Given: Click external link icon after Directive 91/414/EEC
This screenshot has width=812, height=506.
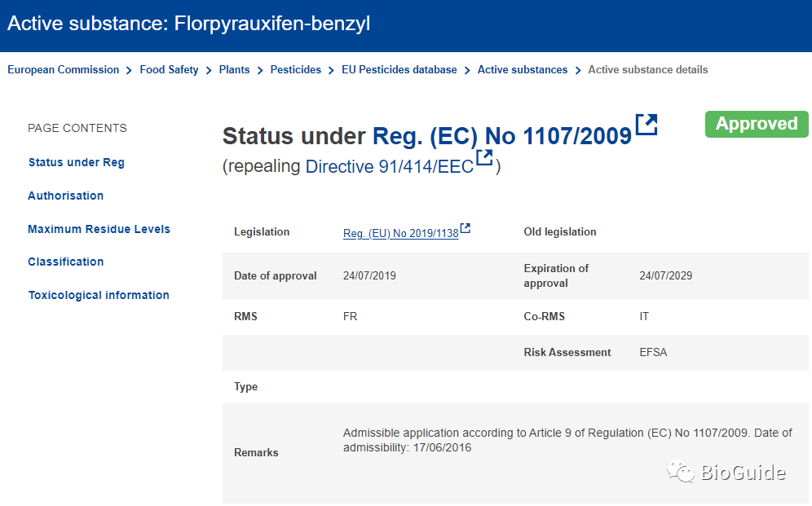Looking at the screenshot, I should [x=484, y=157].
